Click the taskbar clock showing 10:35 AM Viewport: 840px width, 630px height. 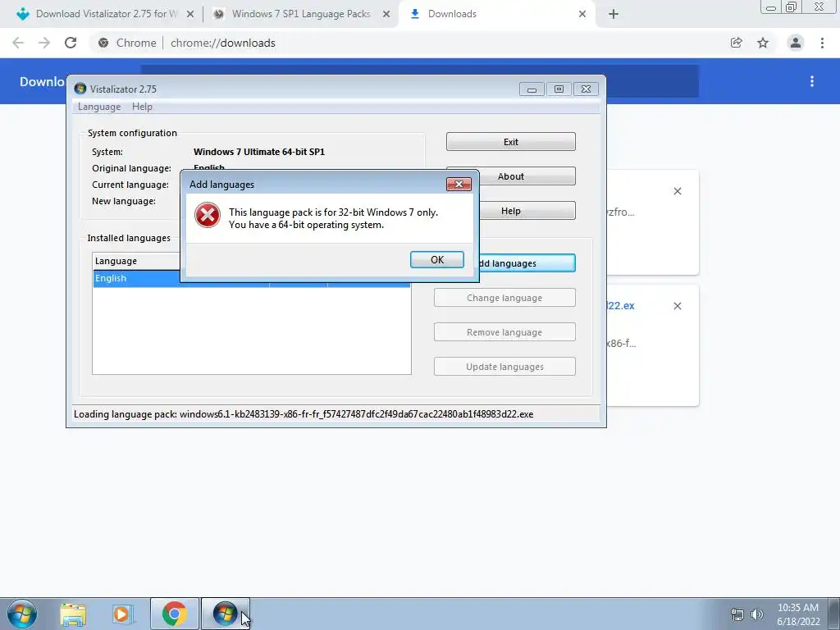pos(797,614)
